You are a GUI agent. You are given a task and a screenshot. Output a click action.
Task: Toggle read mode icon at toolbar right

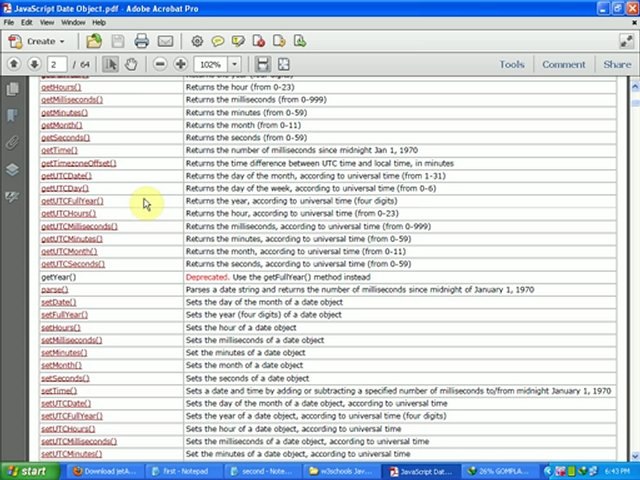click(x=626, y=41)
